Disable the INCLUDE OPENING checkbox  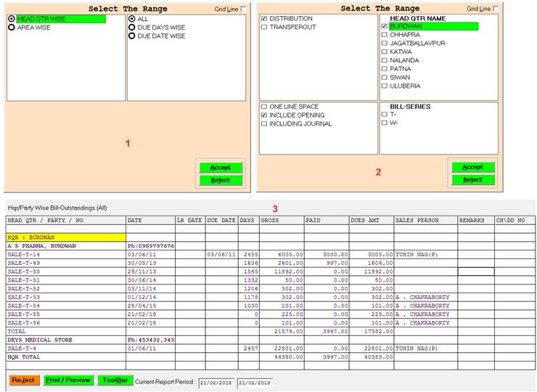[264, 115]
